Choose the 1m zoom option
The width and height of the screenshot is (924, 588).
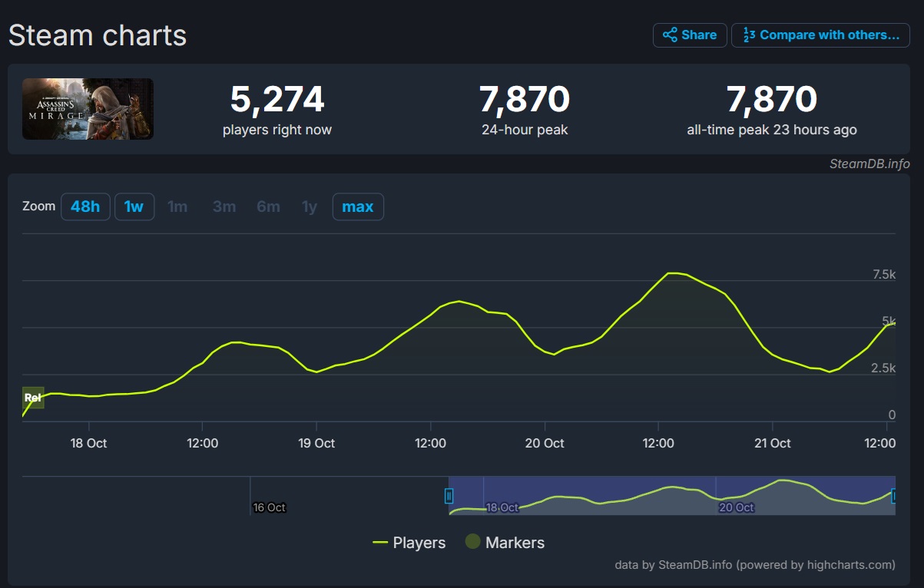point(177,206)
